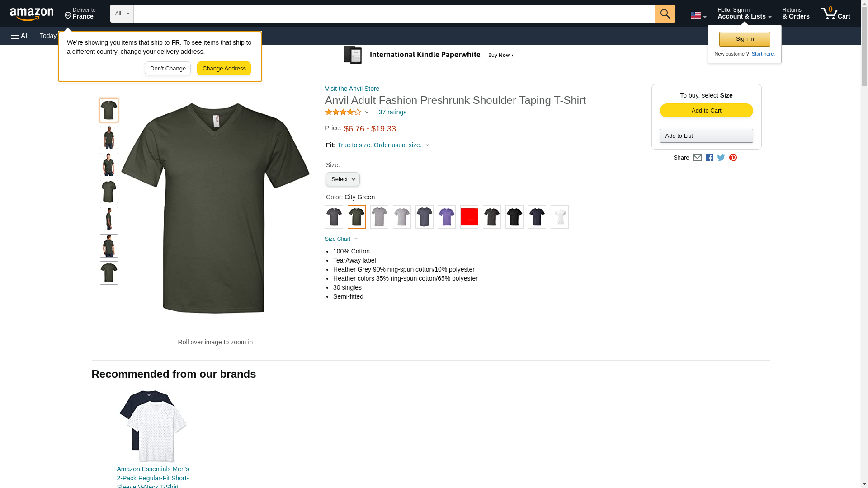Click the search magnifier button
This screenshot has width=868, height=488.
[x=665, y=14]
